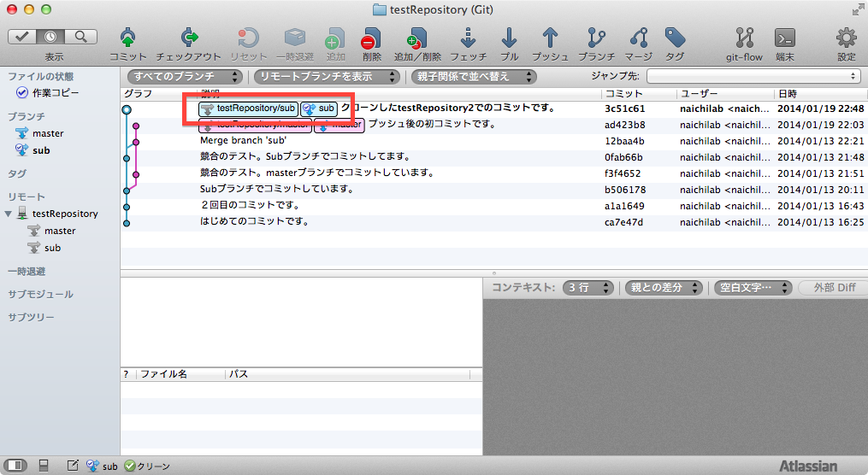
Task: Click the split-view layout icon in status bar
Action: pyautogui.click(x=44, y=466)
